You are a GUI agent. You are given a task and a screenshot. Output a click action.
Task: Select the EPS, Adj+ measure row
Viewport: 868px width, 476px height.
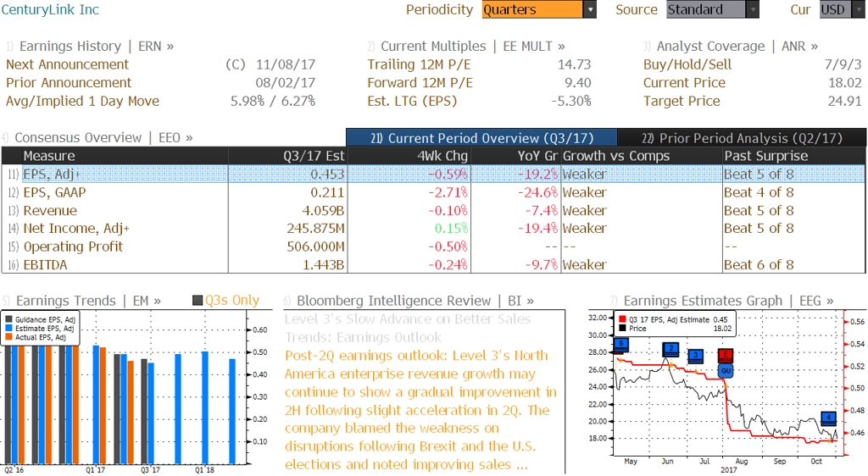(433, 174)
